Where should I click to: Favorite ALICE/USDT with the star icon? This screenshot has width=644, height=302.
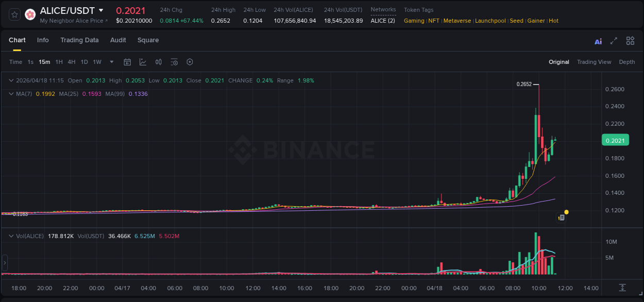tap(13, 14)
